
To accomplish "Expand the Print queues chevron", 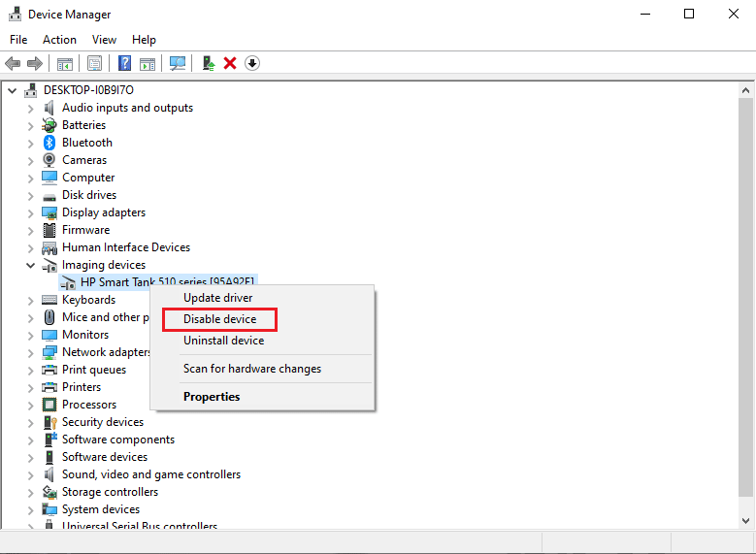I will coord(30,371).
